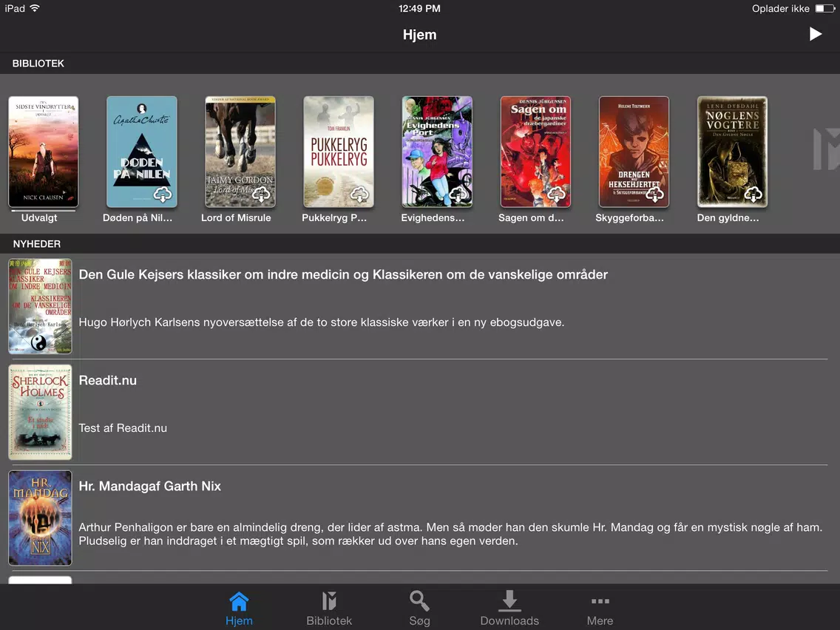This screenshot has height=630, width=840.
Task: Open the Hr. Mandagaf Garth Nix headline
Action: coord(150,486)
